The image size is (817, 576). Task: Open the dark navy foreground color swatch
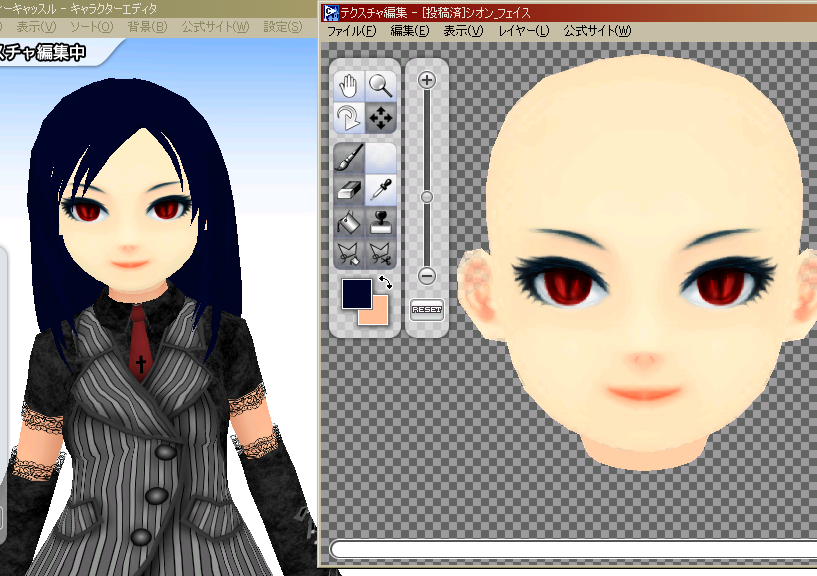coord(356,293)
